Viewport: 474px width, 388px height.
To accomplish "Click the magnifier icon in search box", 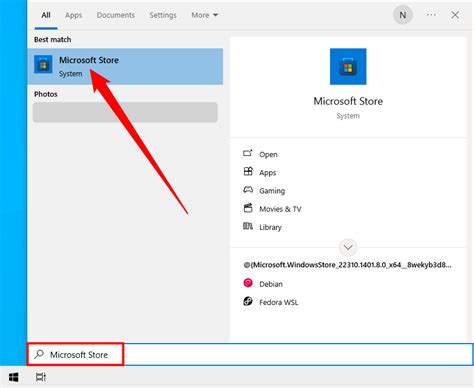I will click(39, 354).
